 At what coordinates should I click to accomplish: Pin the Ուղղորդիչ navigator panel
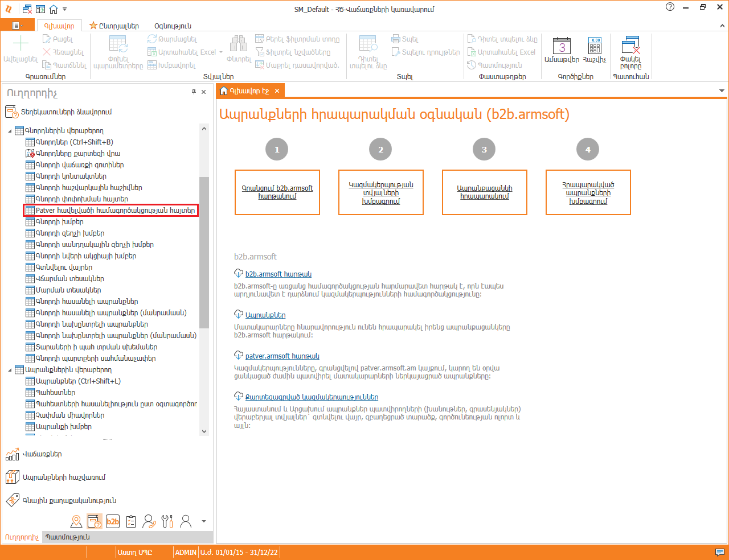tap(194, 92)
